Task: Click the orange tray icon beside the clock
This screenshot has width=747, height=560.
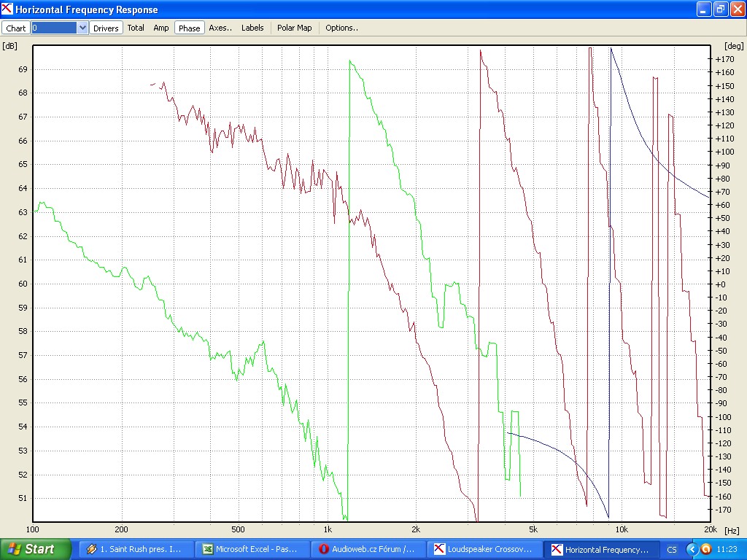Action: click(706, 549)
